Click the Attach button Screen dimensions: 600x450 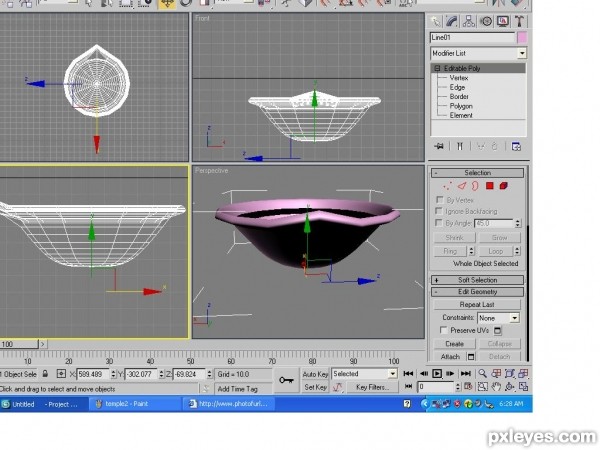coord(450,357)
